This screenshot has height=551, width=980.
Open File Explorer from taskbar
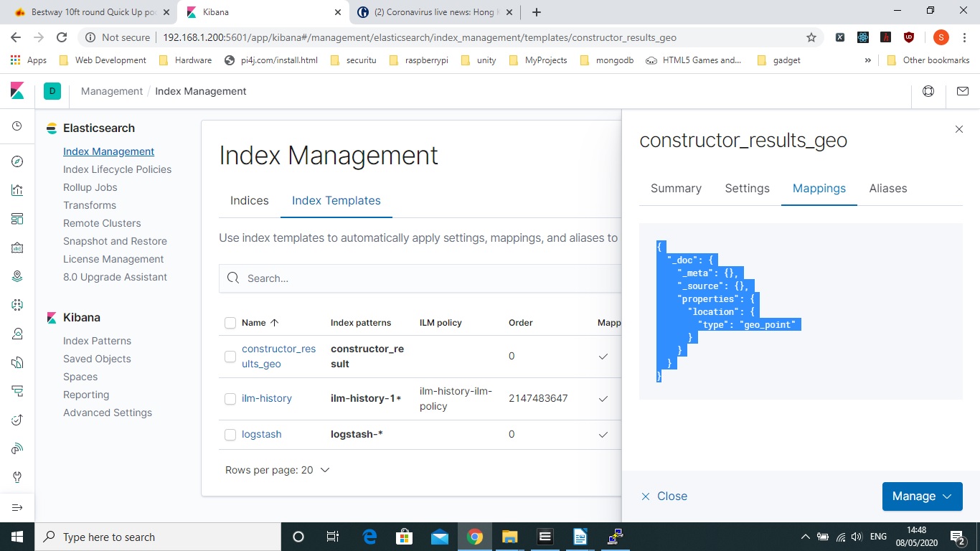coord(510,537)
